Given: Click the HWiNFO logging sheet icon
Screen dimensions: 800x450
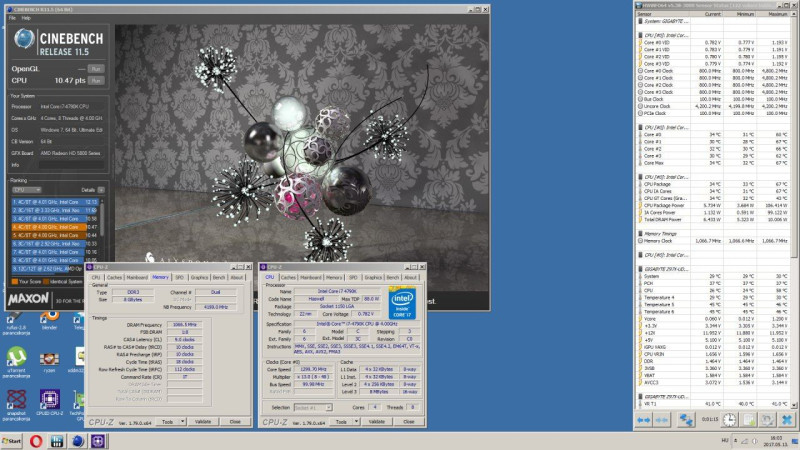Looking at the screenshot, I should coord(748,420).
